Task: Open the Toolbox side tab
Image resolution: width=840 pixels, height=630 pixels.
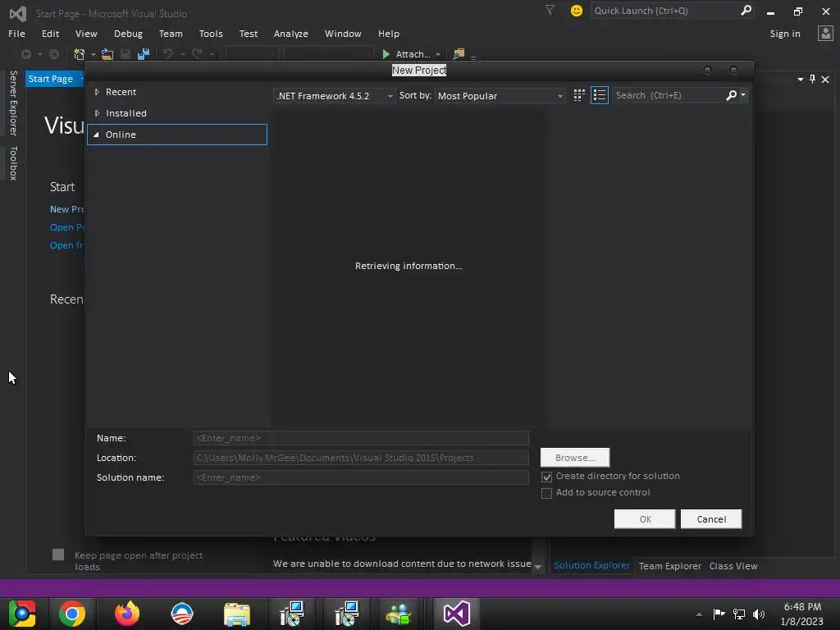Action: coord(13,163)
